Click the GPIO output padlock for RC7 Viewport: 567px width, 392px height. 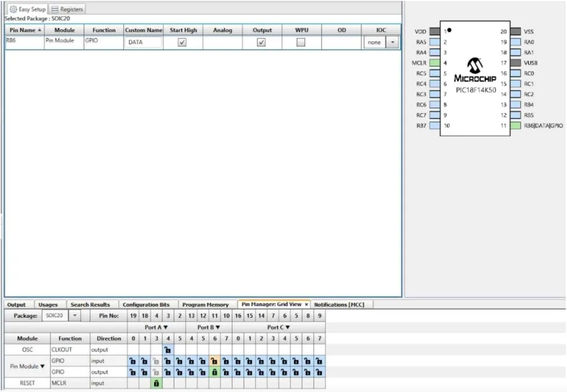pos(319,373)
